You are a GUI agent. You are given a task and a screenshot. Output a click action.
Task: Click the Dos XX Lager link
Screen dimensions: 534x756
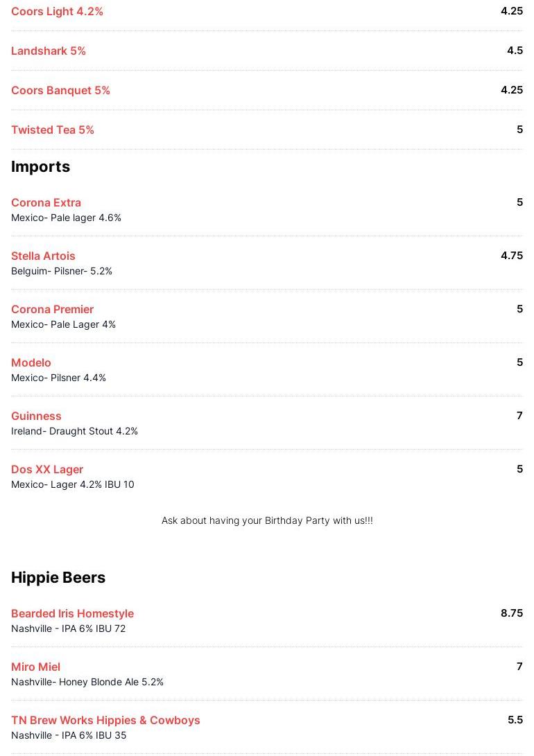(47, 470)
